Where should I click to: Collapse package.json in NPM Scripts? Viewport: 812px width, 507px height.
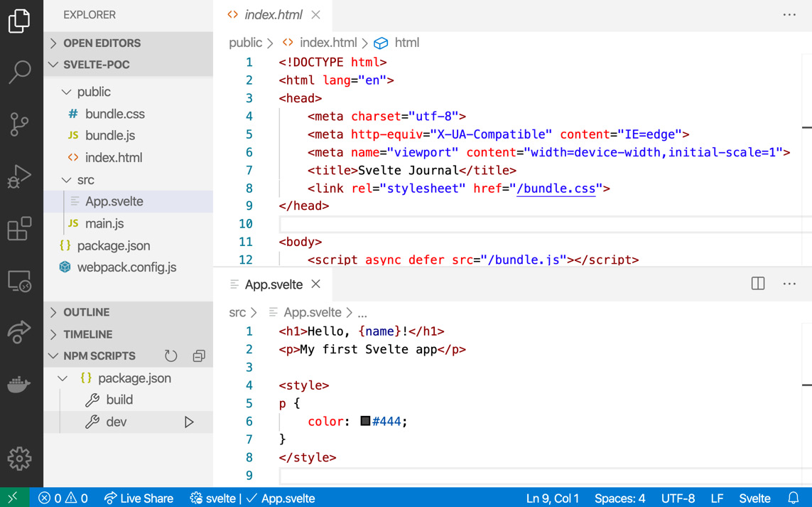tap(129, 378)
